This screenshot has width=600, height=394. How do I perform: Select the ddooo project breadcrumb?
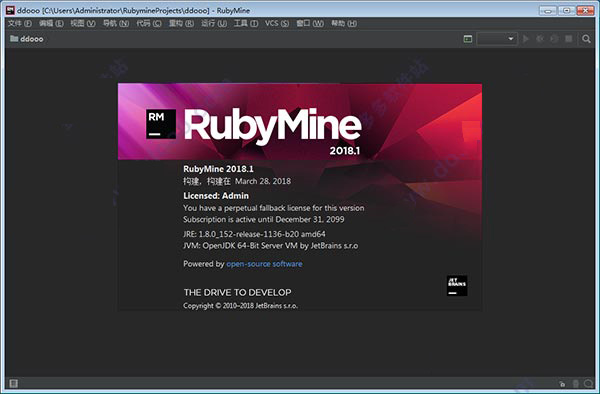(27, 39)
